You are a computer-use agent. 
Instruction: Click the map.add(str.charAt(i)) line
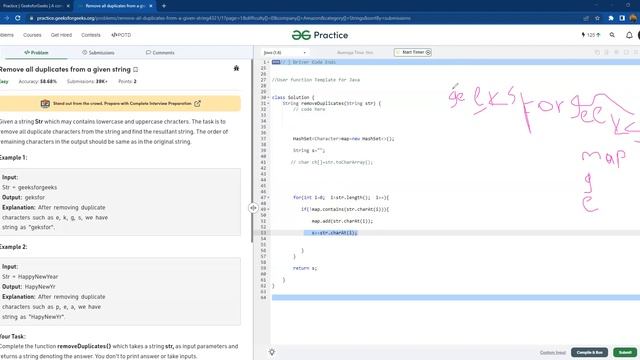342,221
